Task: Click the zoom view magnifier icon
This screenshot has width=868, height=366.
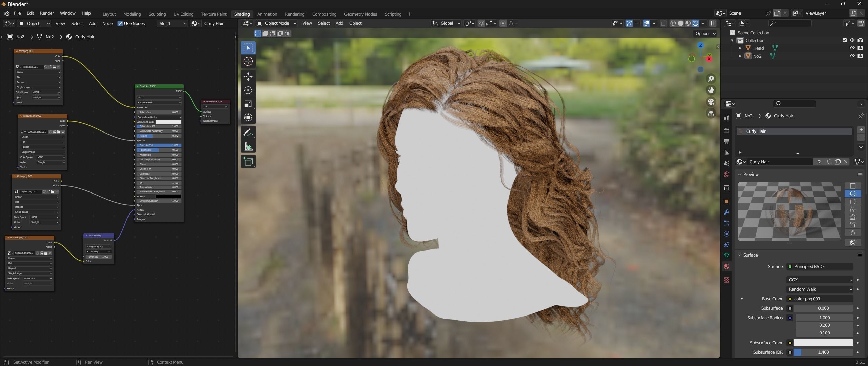Action: (711, 78)
